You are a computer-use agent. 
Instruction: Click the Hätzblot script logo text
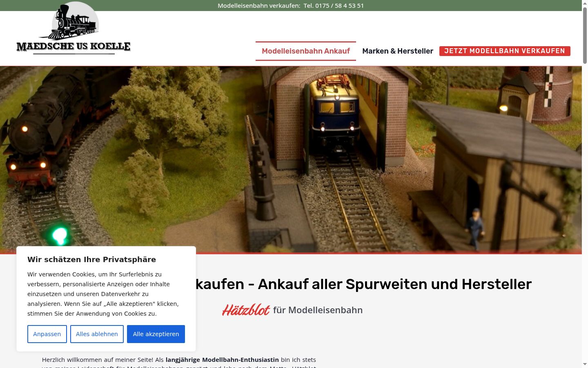(x=246, y=310)
